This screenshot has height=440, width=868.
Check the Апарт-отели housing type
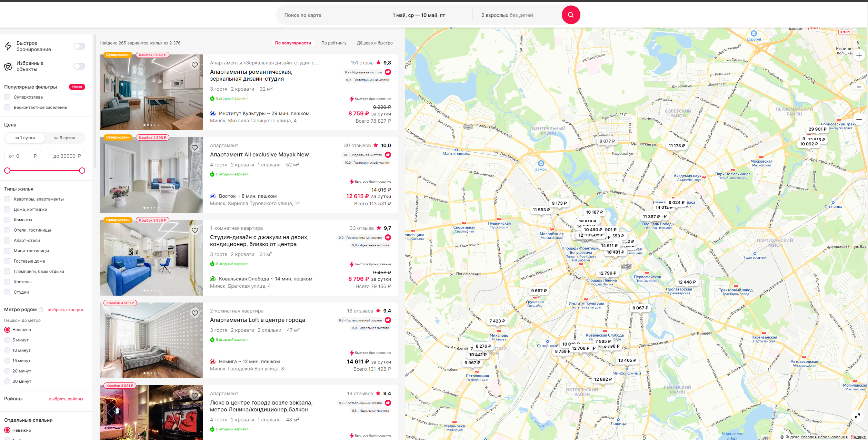point(7,241)
